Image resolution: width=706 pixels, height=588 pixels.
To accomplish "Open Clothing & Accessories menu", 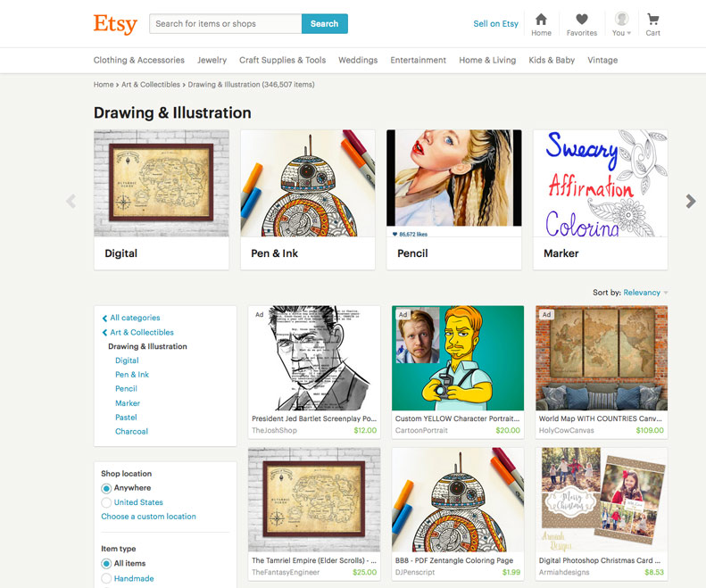I will pyautogui.click(x=138, y=61).
